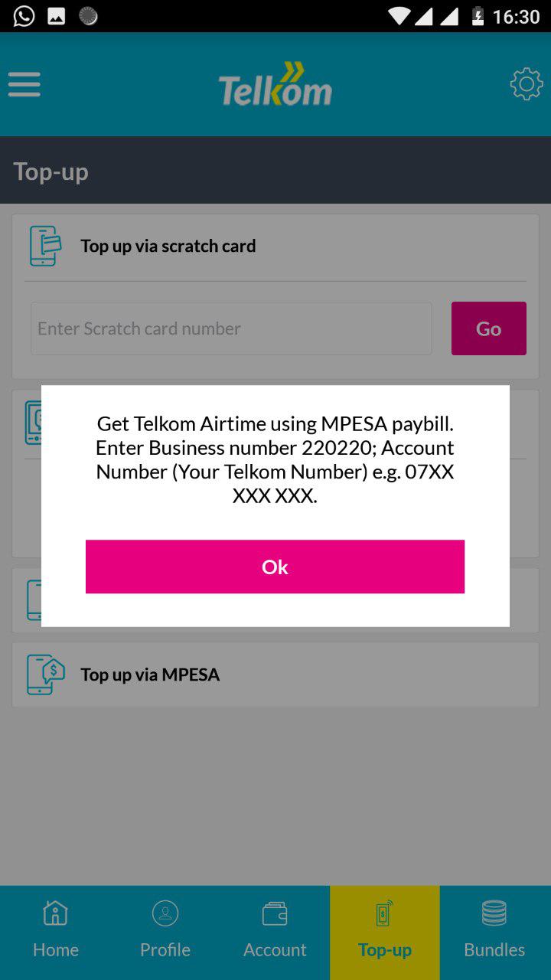Dismiss dialog with the Ok button

pos(275,567)
